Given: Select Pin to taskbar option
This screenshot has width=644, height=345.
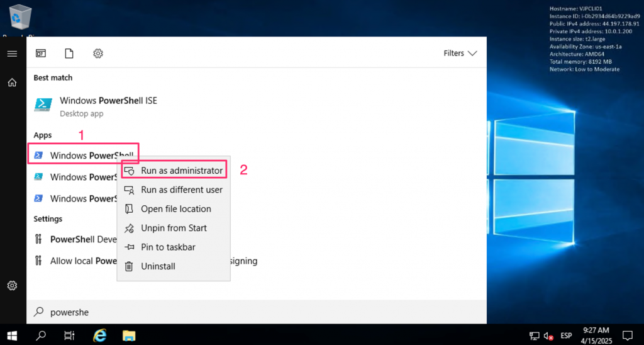Looking at the screenshot, I should click(167, 247).
